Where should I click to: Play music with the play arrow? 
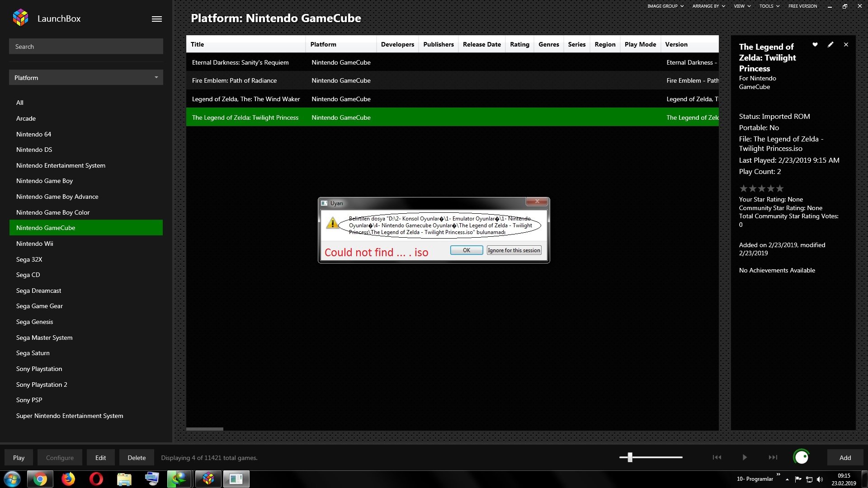745,457
